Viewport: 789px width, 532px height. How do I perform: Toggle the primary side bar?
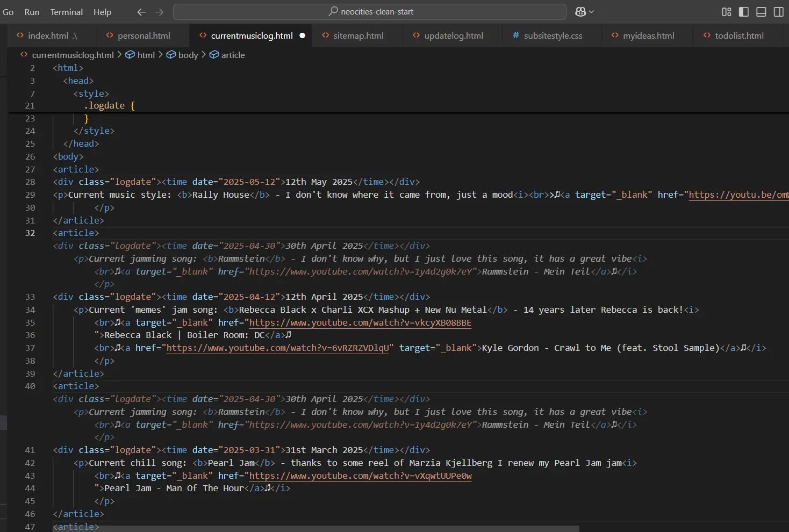pos(744,12)
